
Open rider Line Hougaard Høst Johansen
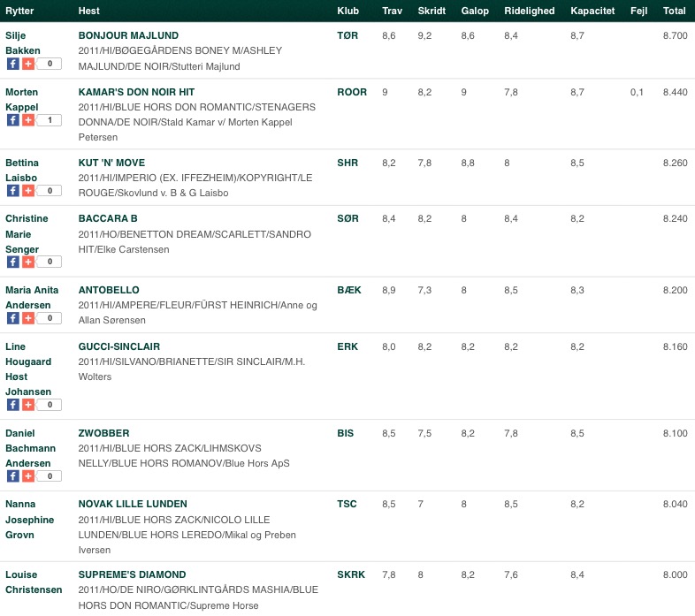pyautogui.click(x=28, y=369)
